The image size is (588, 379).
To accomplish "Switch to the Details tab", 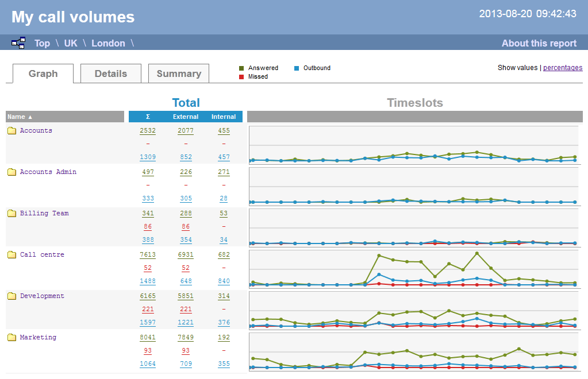I will [x=110, y=74].
